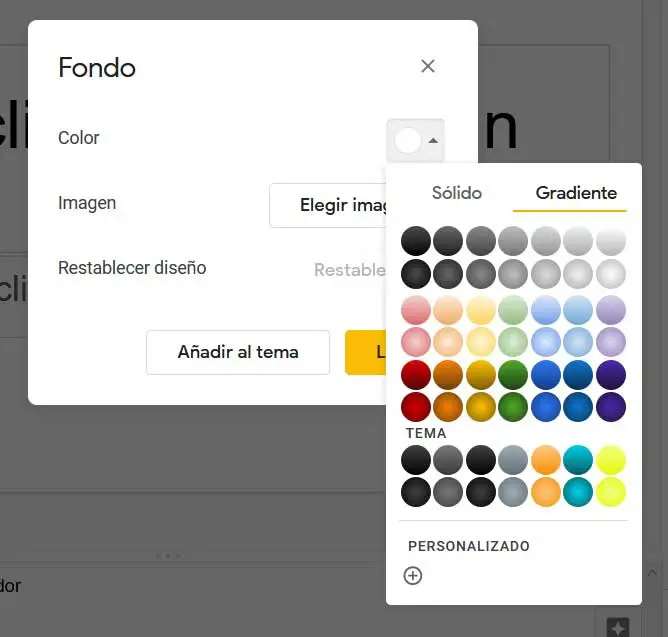The width and height of the screenshot is (668, 637).
Task: Select the Gradiente tab
Action: coord(576,193)
